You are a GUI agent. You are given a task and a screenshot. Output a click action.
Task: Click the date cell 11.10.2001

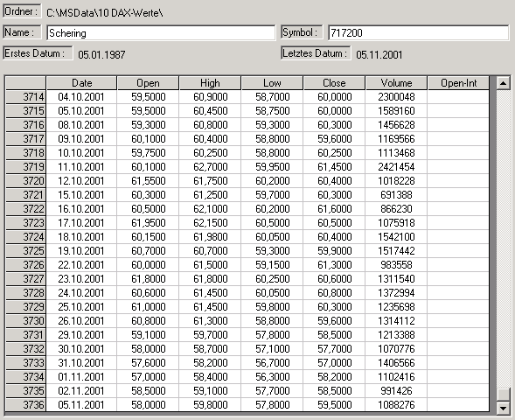coord(82,167)
